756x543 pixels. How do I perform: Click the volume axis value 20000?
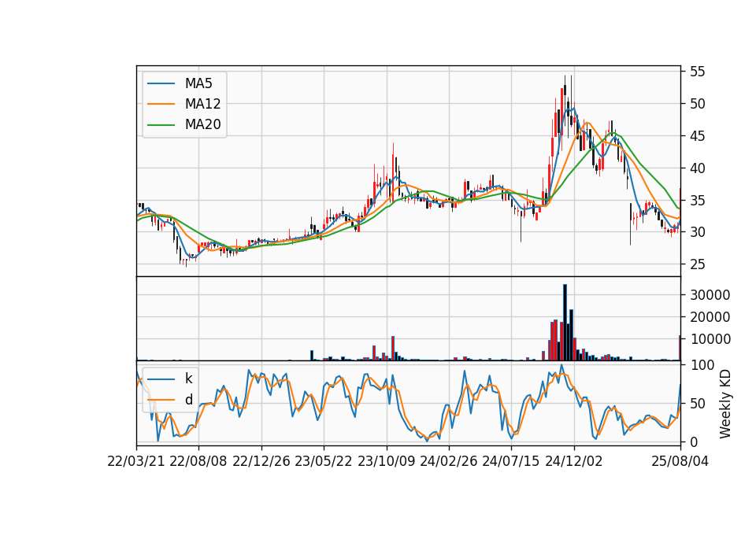(x=710, y=317)
